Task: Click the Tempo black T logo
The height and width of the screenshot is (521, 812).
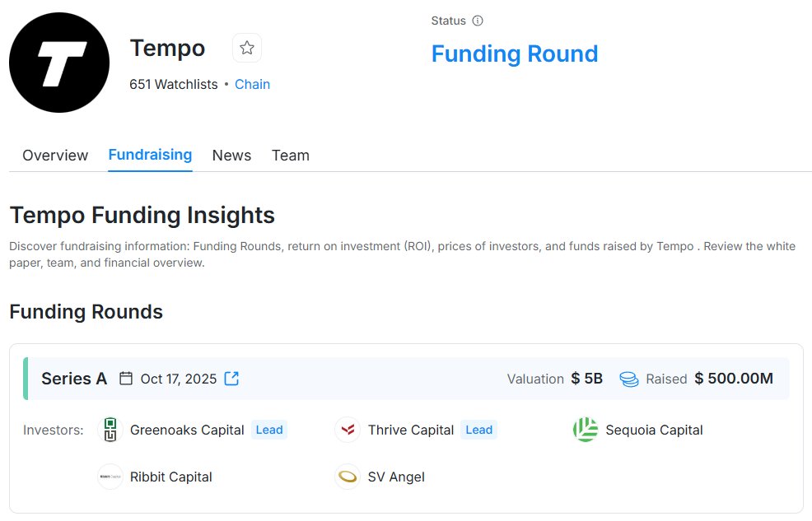Action: (59, 63)
